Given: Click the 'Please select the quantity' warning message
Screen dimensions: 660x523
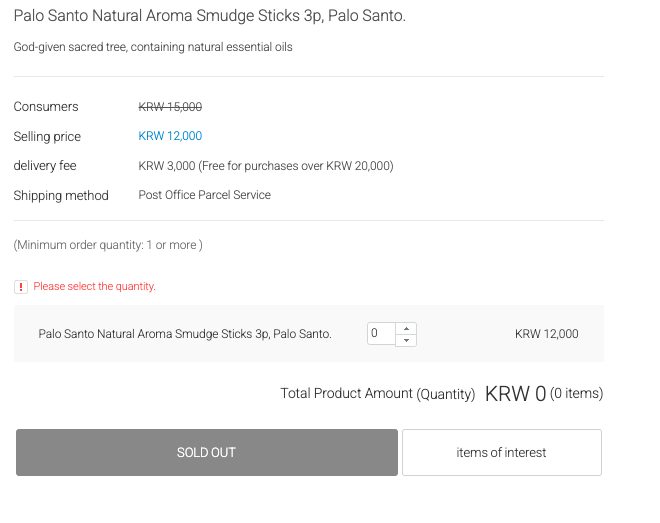Looking at the screenshot, I should tap(94, 287).
